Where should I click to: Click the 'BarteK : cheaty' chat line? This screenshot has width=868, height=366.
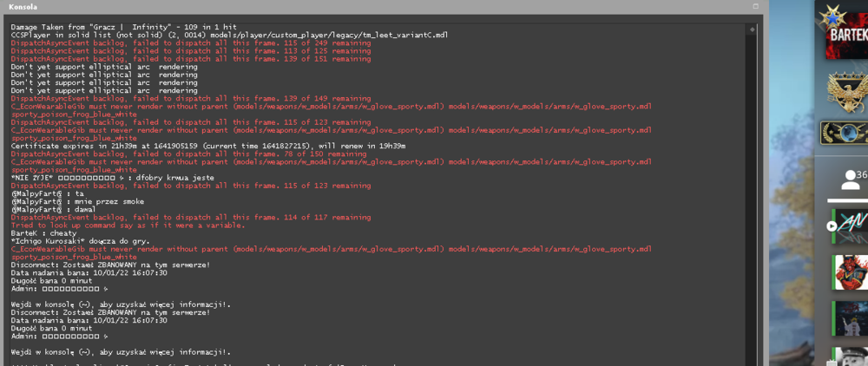point(43,233)
